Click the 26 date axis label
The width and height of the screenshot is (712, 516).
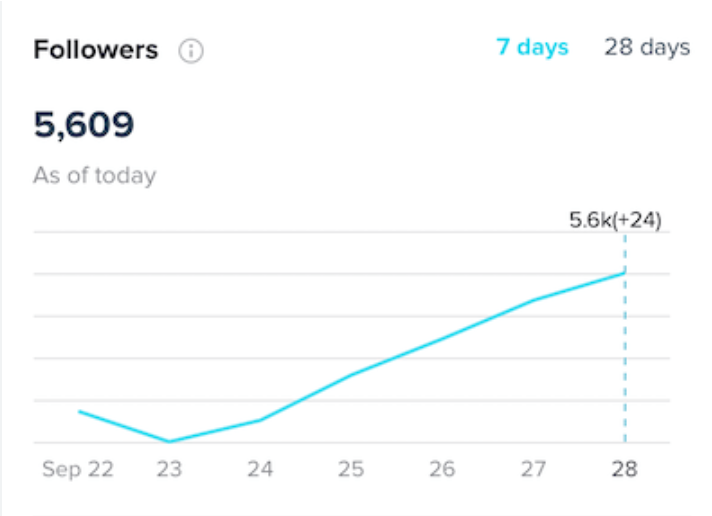pyautogui.click(x=442, y=469)
